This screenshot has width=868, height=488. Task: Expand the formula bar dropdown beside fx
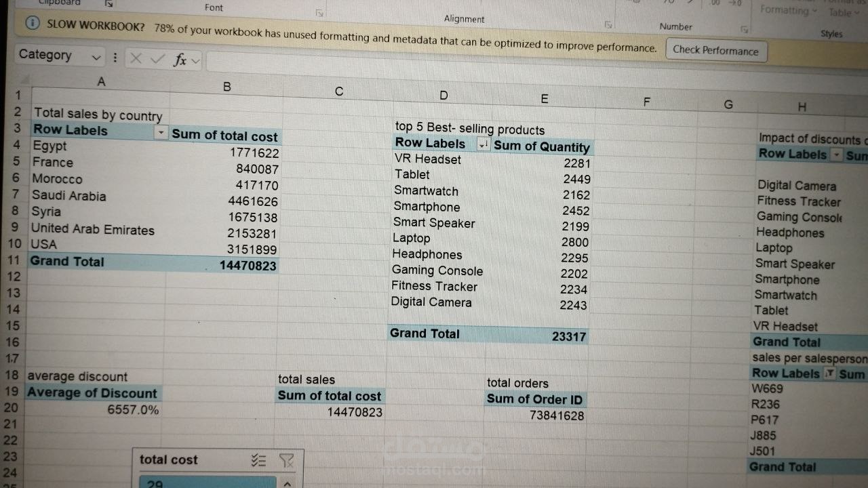pos(196,60)
